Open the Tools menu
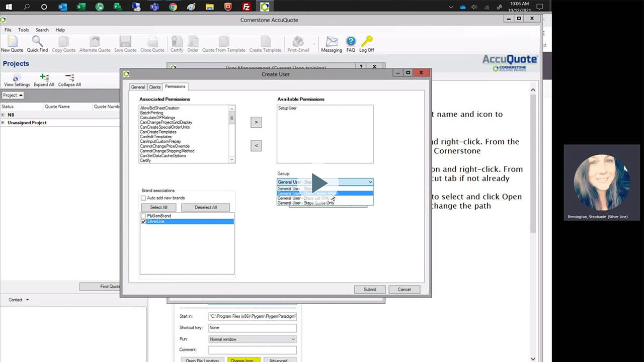 (x=24, y=30)
